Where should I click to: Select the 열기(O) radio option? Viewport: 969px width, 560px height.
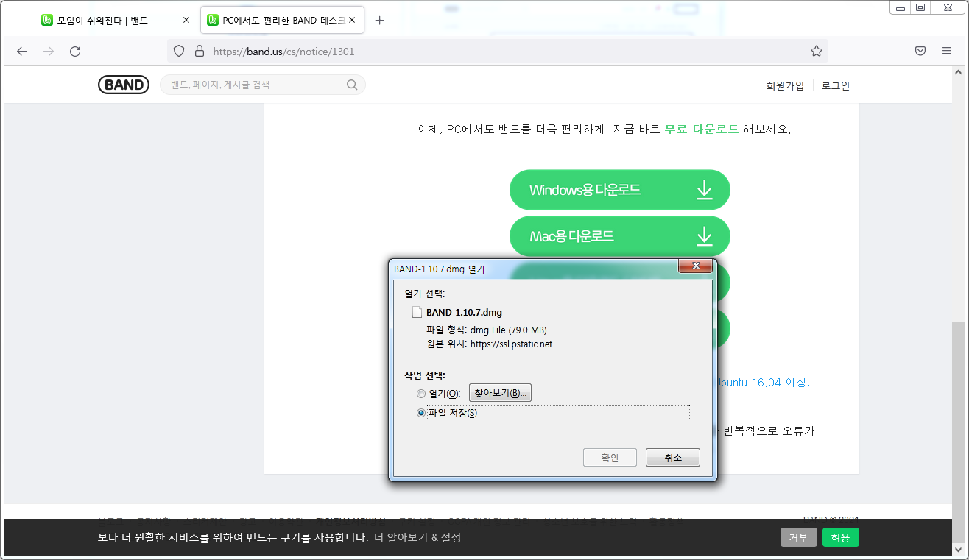pos(421,394)
